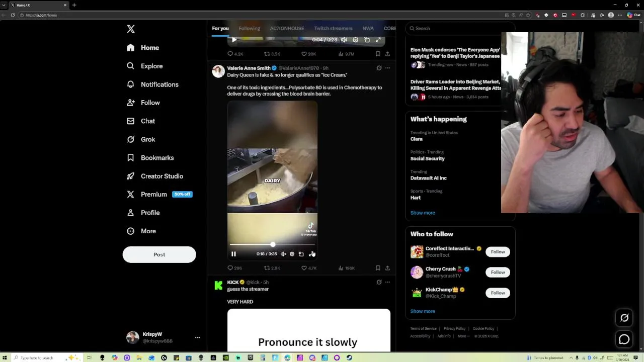Like the post with 4.7K likes
This screenshot has height=362, width=644.
coord(308,268)
